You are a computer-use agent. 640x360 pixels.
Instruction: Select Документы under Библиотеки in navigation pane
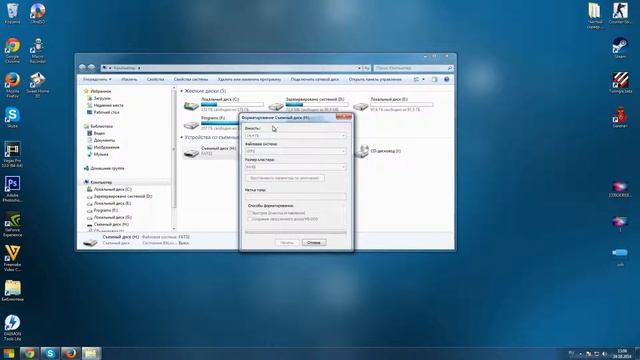tap(104, 140)
